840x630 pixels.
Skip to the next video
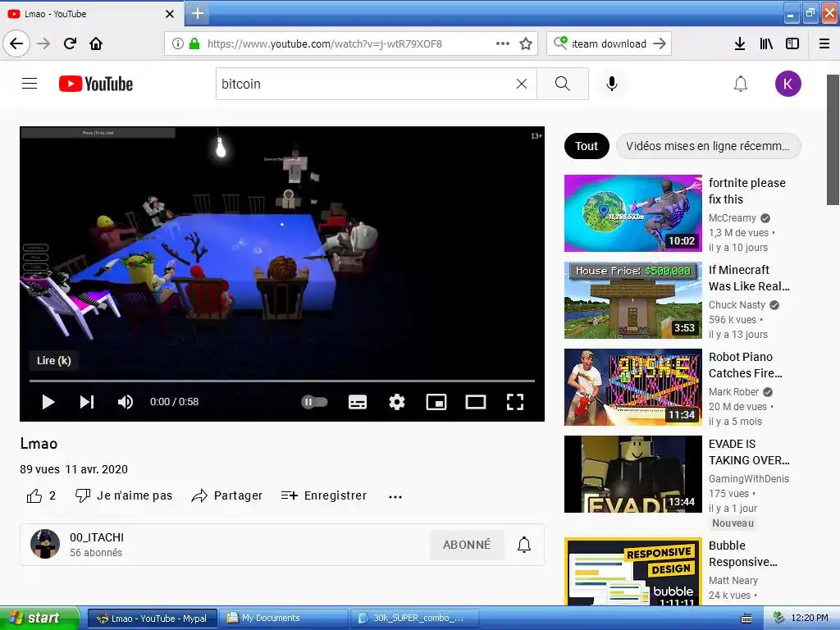point(87,402)
